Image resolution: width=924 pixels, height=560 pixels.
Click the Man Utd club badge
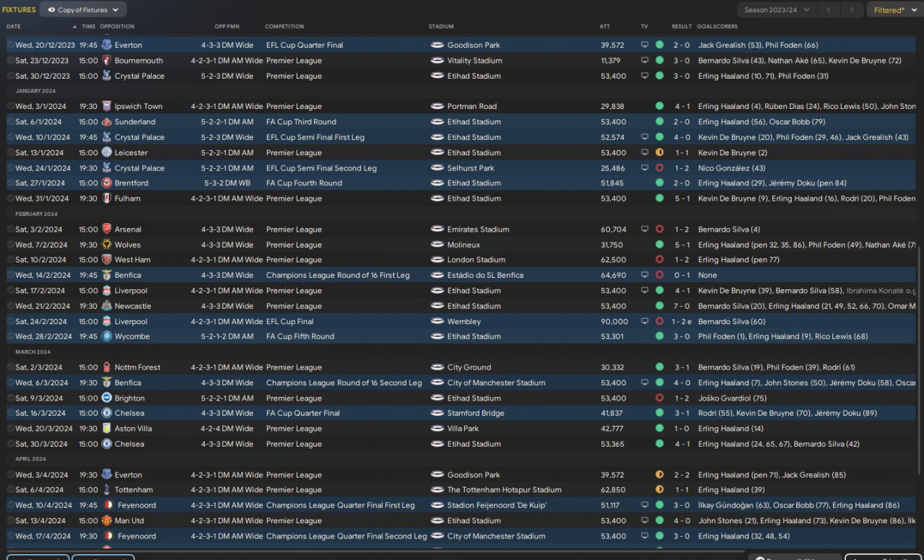(x=107, y=520)
